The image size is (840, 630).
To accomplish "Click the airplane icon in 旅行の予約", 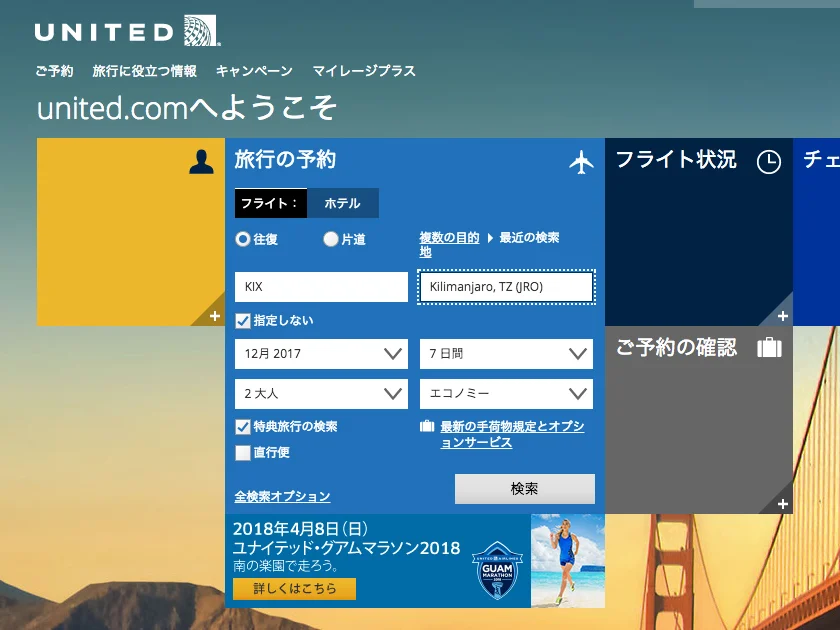I will [581, 162].
